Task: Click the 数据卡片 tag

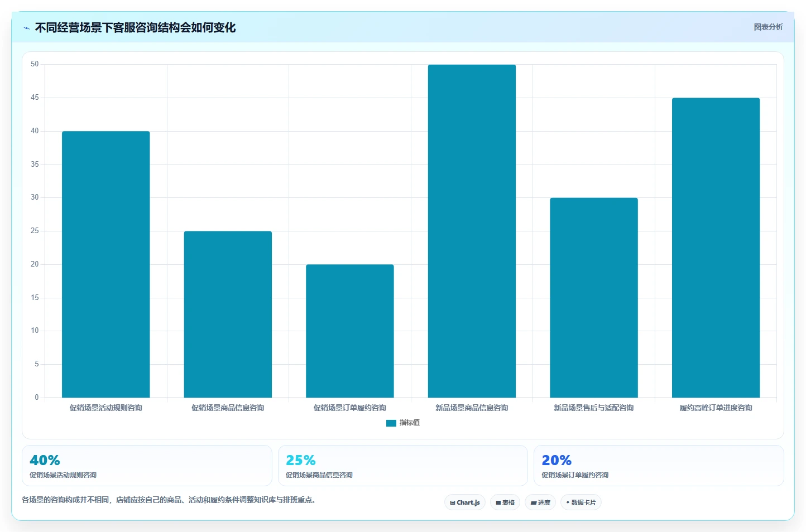Action: tap(581, 502)
